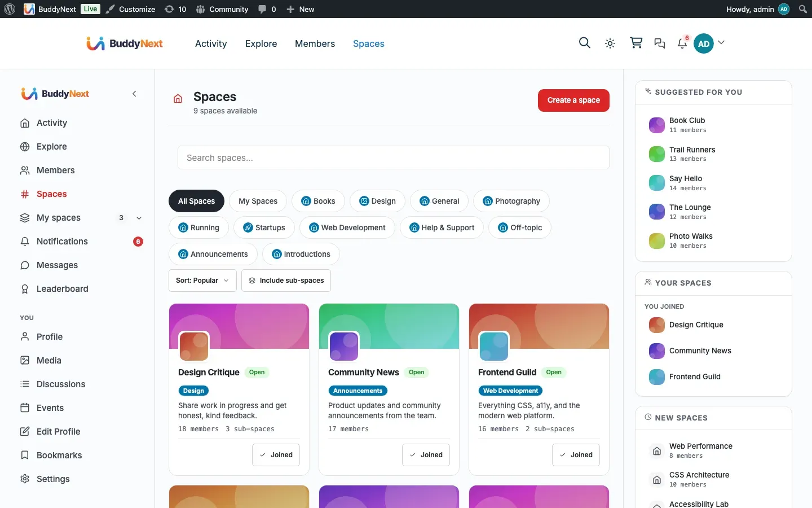The height and width of the screenshot is (508, 812).
Task: Open the header search magnifier icon
Action: tap(585, 43)
